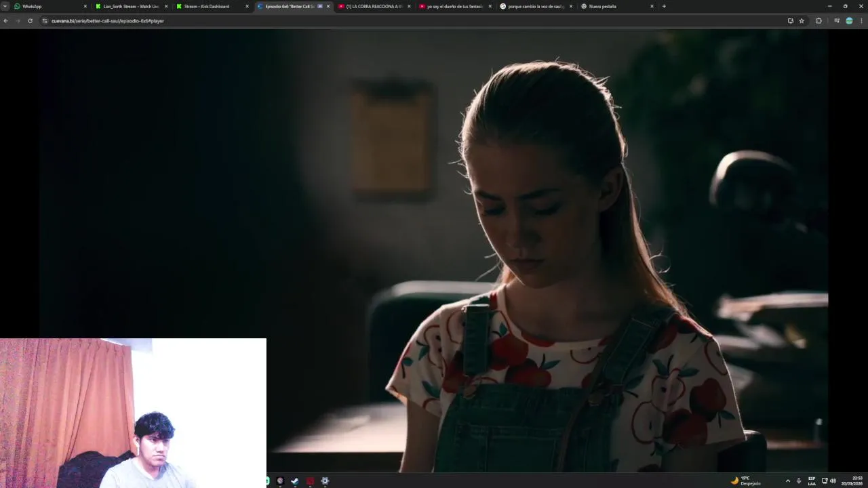Click the install/cast icon in address bar
868x488 pixels.
(790, 21)
